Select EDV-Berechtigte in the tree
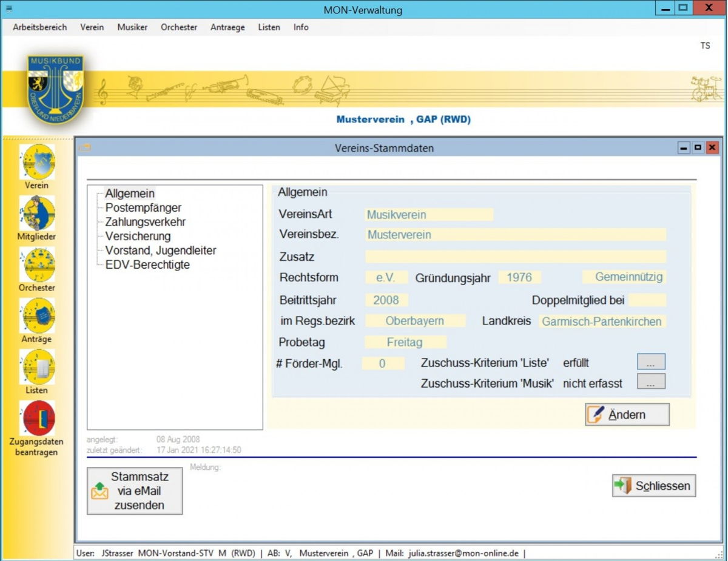The width and height of the screenshot is (728, 561). [147, 265]
